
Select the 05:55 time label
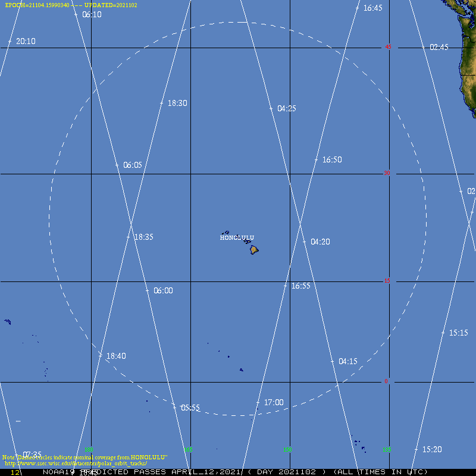click(x=190, y=408)
